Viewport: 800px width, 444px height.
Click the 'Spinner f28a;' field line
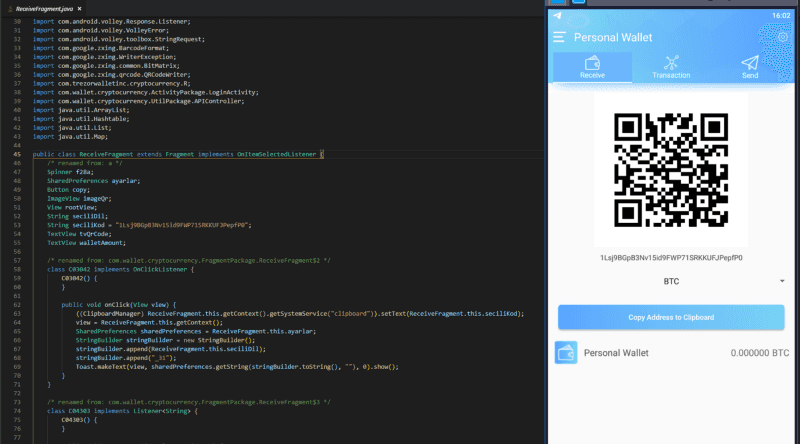pos(70,172)
